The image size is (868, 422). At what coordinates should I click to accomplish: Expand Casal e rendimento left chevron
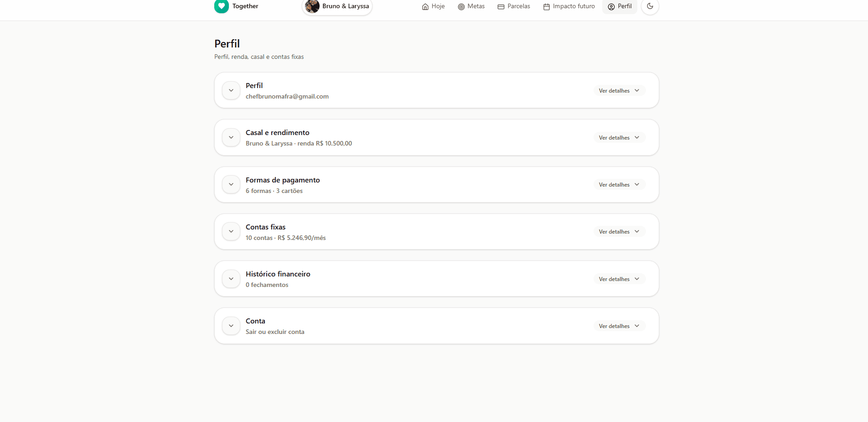231,137
